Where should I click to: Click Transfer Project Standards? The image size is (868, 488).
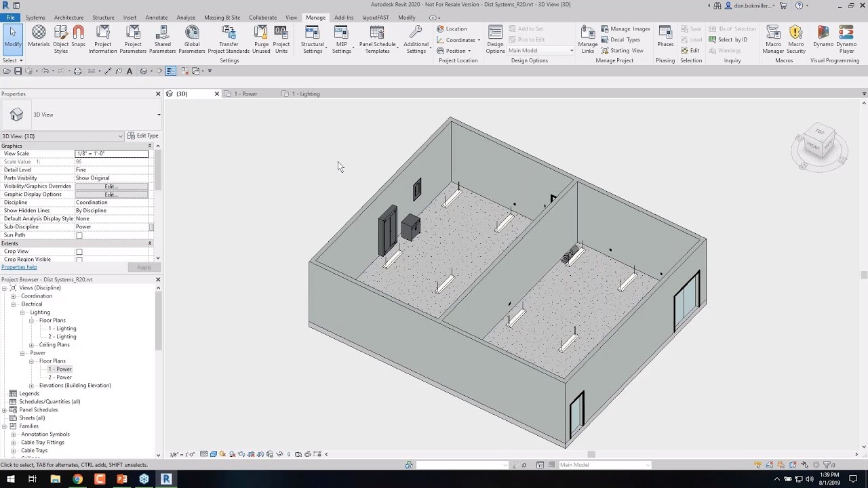click(x=229, y=39)
